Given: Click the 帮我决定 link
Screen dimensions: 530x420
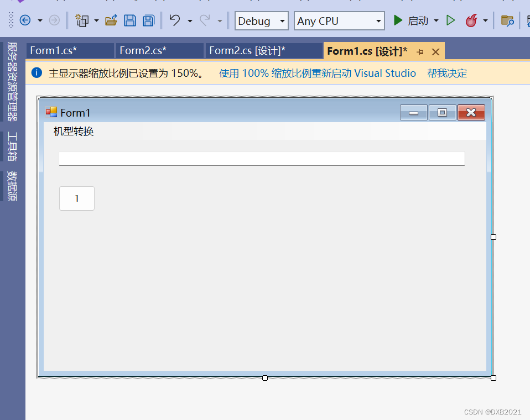Looking at the screenshot, I should (x=447, y=73).
